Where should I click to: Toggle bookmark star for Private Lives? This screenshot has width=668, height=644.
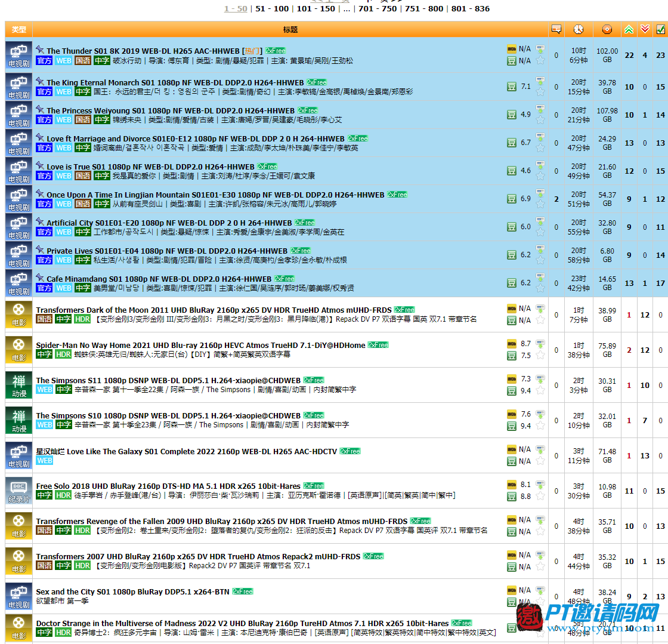click(x=540, y=260)
